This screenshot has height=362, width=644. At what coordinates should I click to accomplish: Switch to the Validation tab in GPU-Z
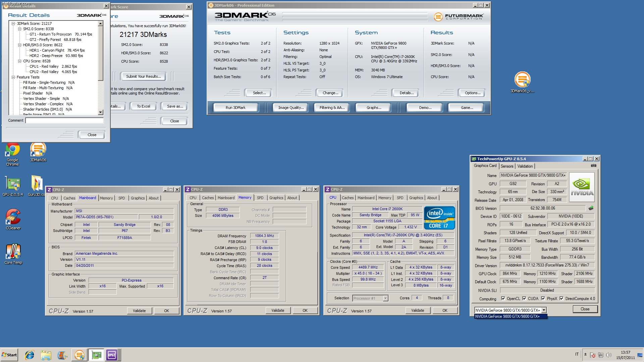pyautogui.click(x=525, y=166)
